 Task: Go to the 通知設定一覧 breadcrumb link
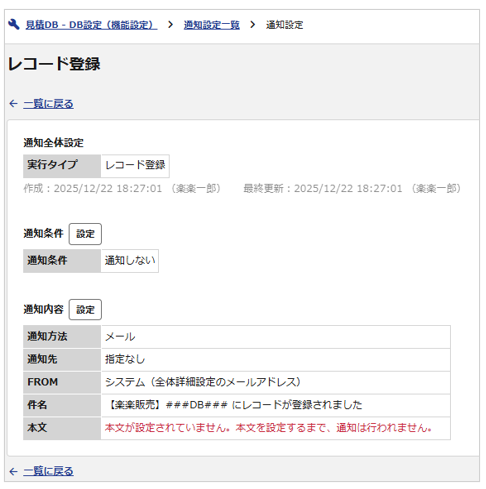pos(212,25)
